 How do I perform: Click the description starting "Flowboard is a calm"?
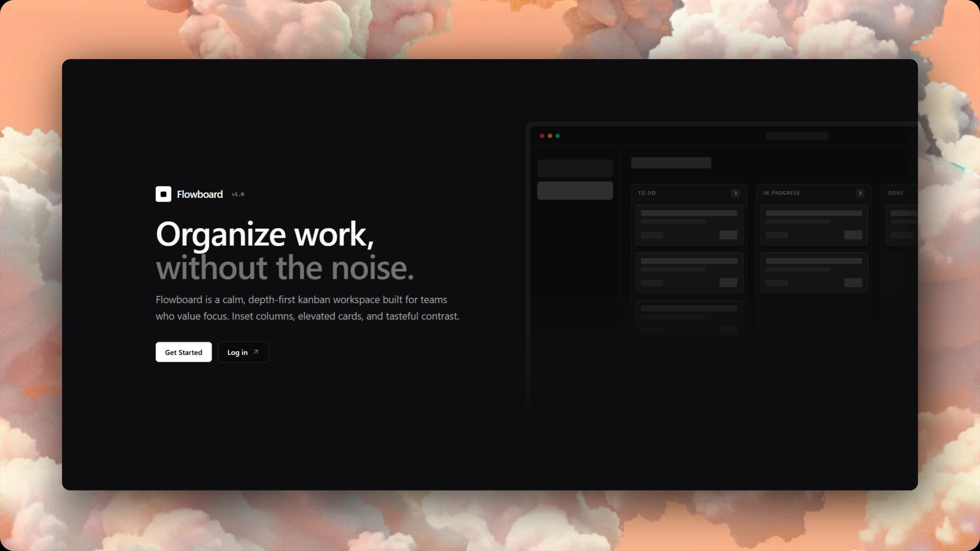click(x=307, y=308)
